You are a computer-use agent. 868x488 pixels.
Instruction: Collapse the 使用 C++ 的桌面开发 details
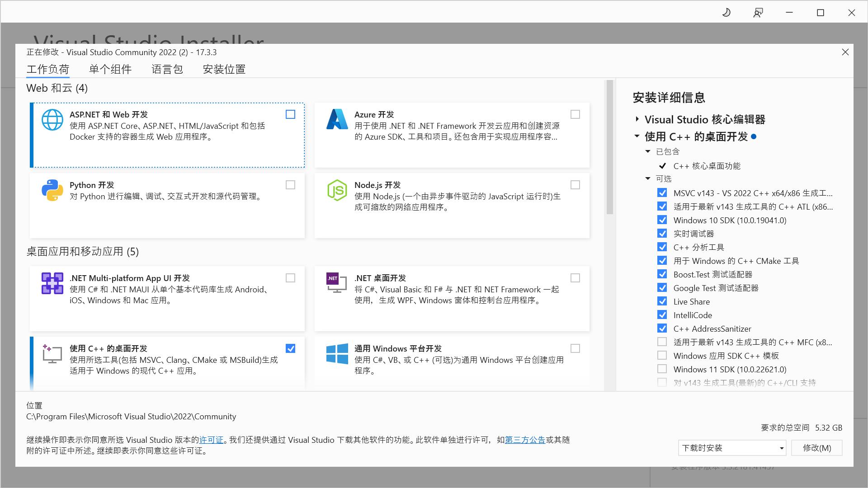click(x=637, y=136)
